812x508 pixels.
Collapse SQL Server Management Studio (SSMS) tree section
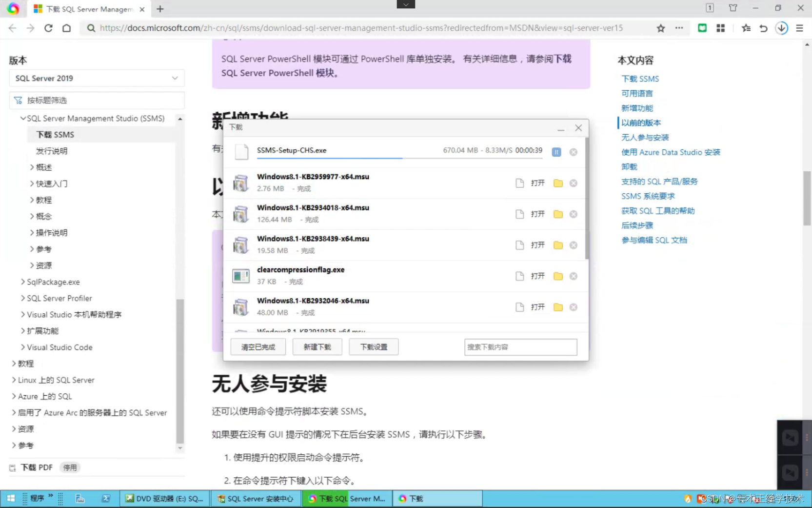[x=23, y=118]
